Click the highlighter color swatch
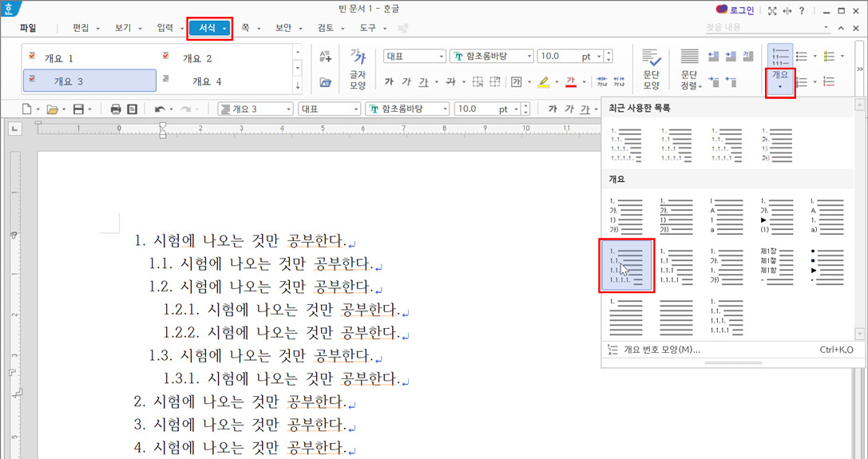This screenshot has height=459, width=868. tap(544, 82)
